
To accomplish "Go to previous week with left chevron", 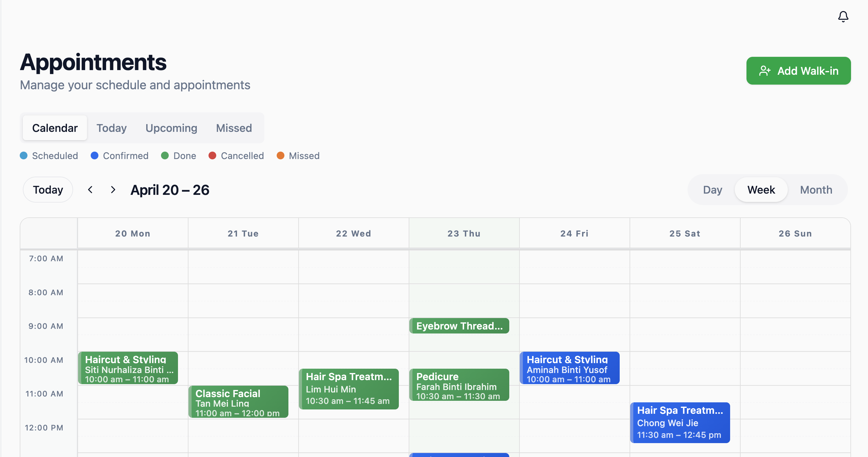I will coord(90,190).
